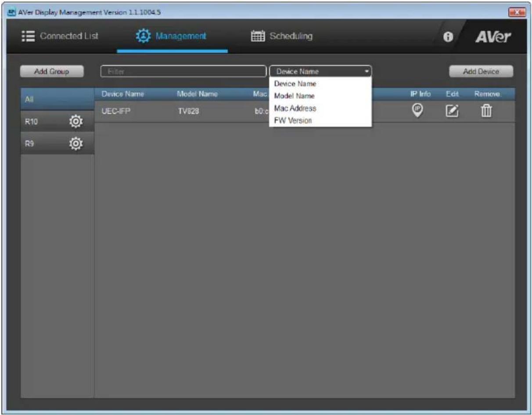
Task: Choose Mac Address from the filter dropdown list
Action: pos(320,108)
